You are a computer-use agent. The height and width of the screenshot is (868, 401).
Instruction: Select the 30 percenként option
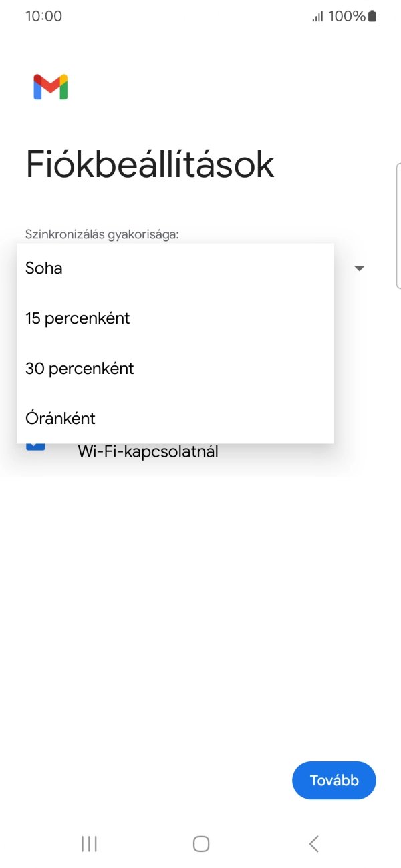click(x=79, y=368)
